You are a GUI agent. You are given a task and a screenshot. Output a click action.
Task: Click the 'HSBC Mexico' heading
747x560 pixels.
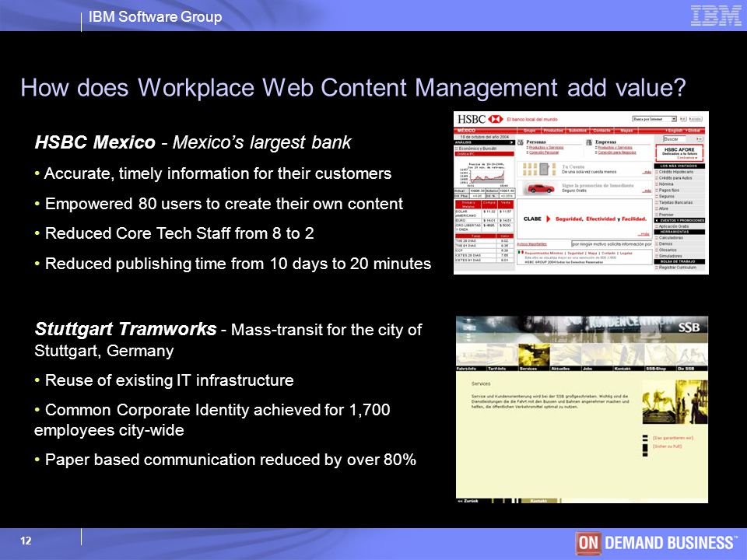pos(95,142)
